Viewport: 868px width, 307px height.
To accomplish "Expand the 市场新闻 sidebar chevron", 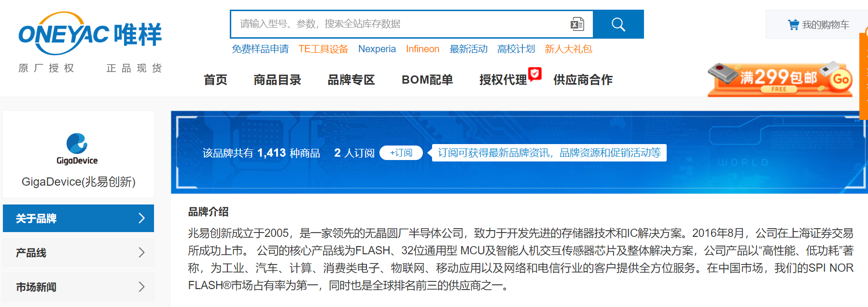I will [x=141, y=287].
